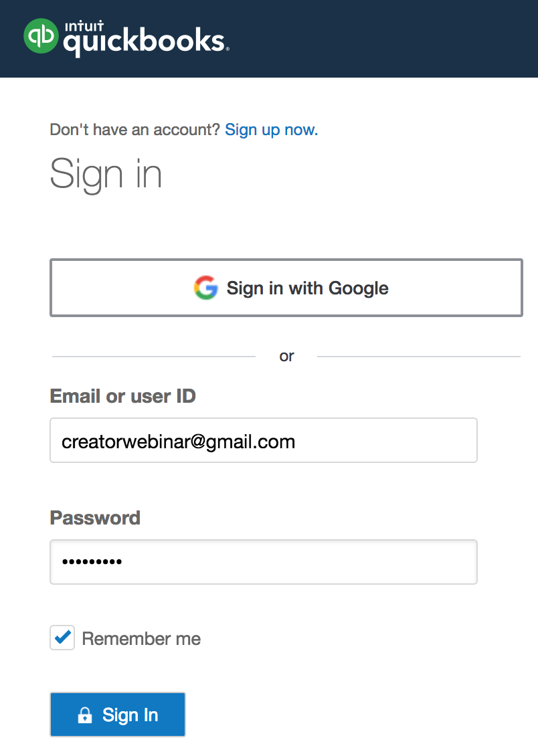Click the "Email or user ID" label
Screen dimensions: 538x756
122,396
